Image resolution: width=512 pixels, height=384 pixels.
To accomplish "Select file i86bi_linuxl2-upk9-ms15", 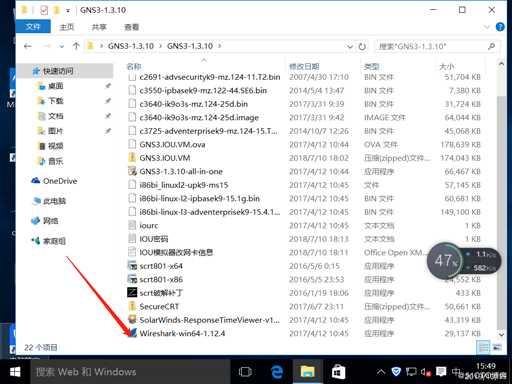I will coord(184,185).
